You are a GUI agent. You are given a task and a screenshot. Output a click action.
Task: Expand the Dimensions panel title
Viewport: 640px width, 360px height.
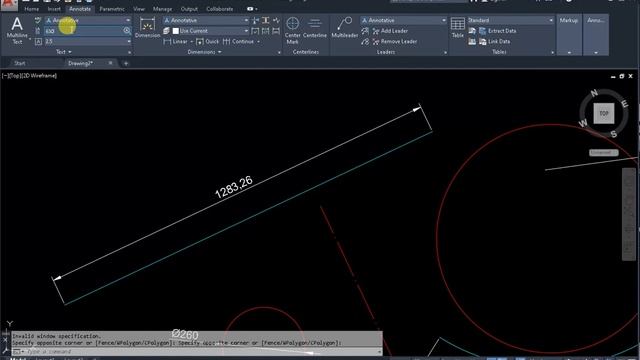[x=204, y=52]
